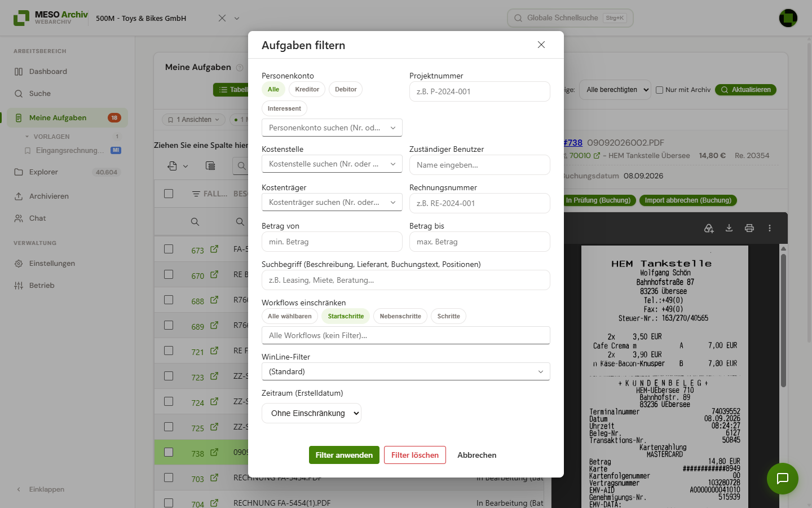Open the Zeitraum Ohne Einschränkung dropdown

pyautogui.click(x=311, y=413)
